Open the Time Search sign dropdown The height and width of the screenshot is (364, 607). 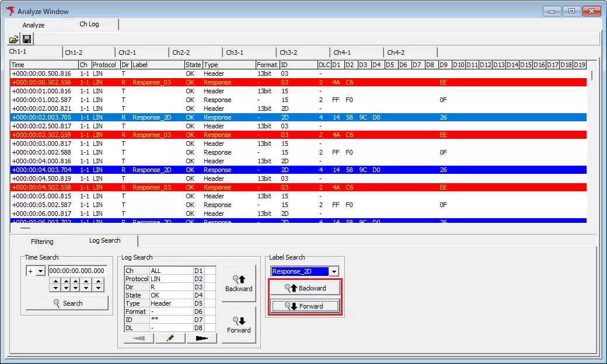click(x=40, y=271)
